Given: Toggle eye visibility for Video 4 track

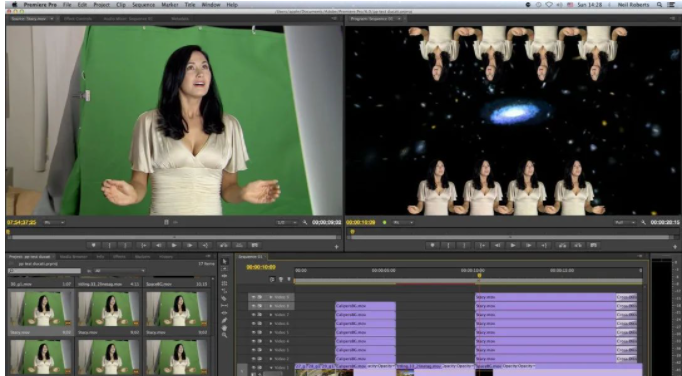Looking at the screenshot, I should coord(254,341).
